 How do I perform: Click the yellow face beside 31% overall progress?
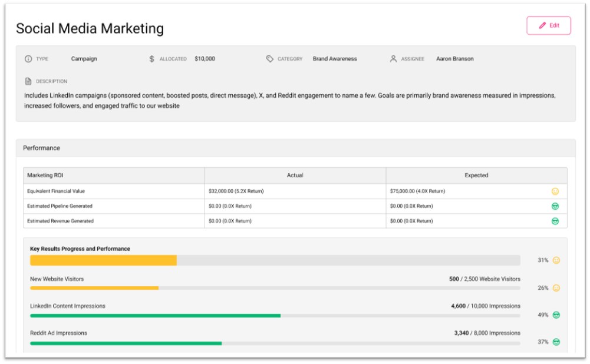pos(556,260)
